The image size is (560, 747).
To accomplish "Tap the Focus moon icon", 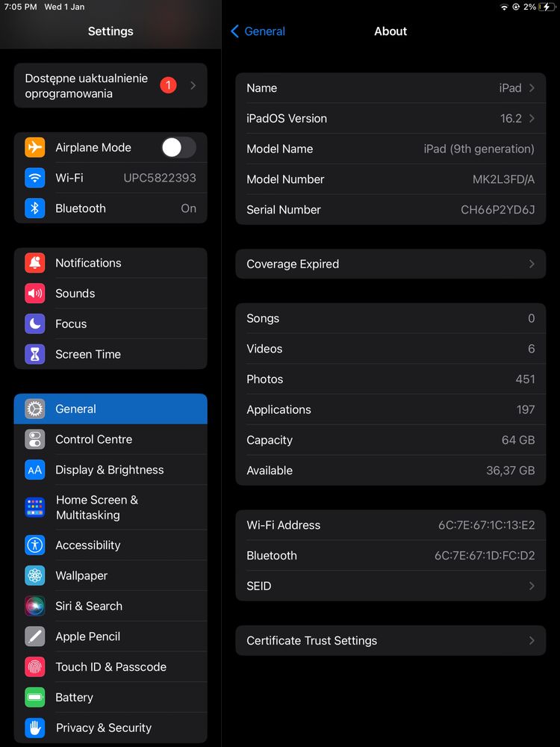I will [x=35, y=323].
